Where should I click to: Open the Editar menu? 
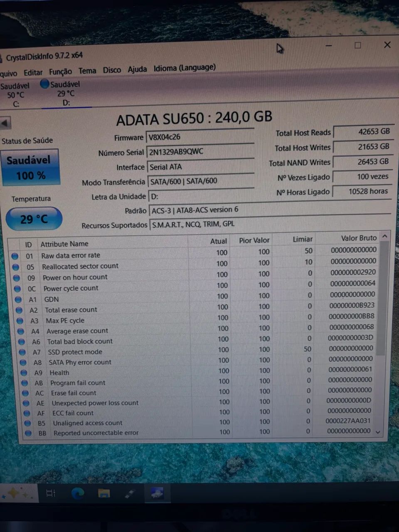pos(33,73)
